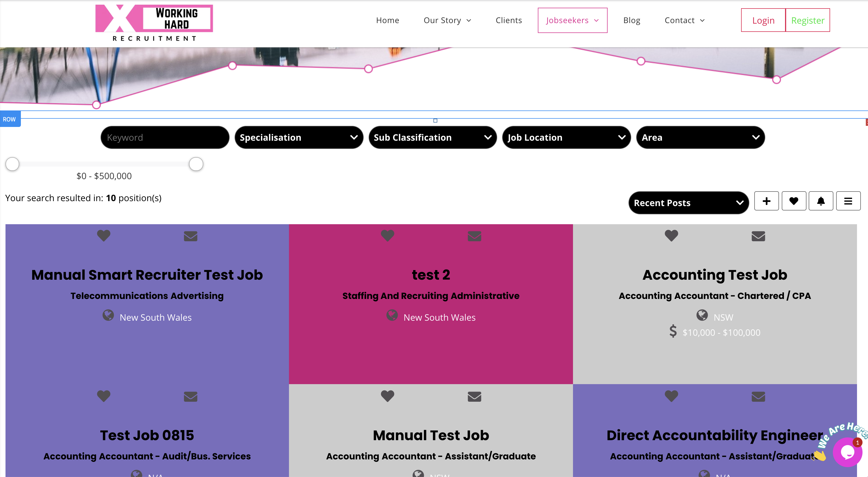
Task: Click the Register button
Action: pos(807,20)
